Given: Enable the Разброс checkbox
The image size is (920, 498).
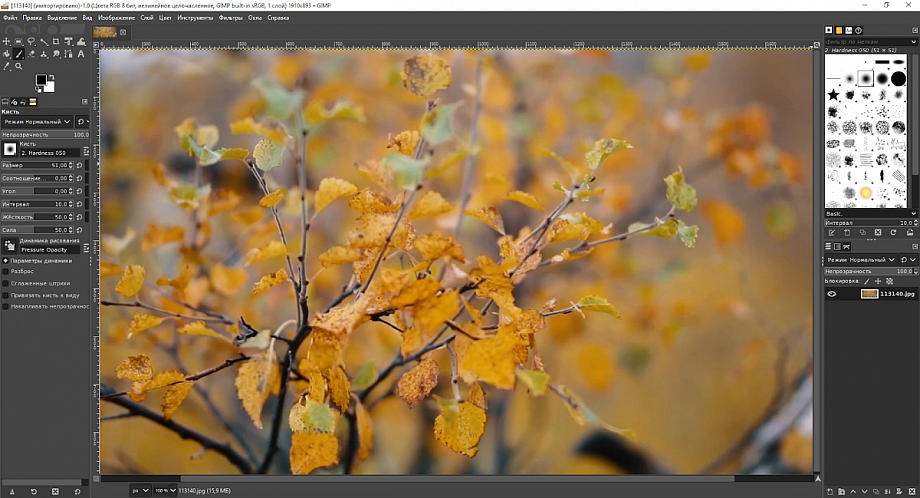Looking at the screenshot, I should tap(5, 271).
